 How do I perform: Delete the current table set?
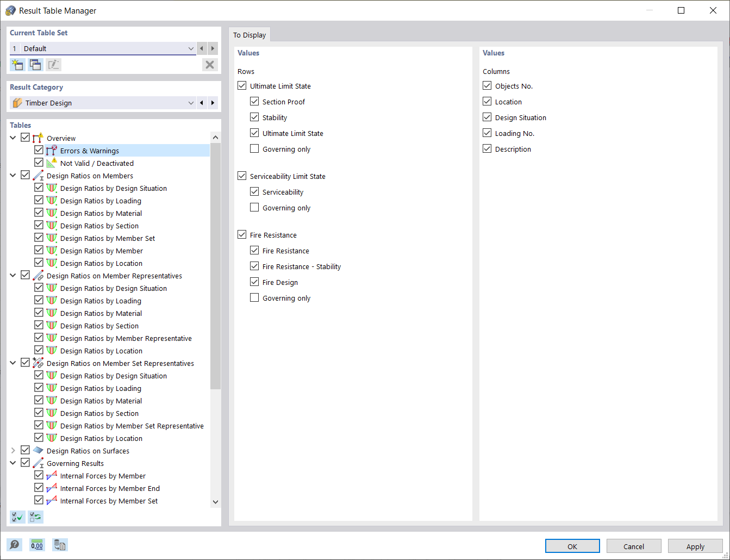[209, 64]
